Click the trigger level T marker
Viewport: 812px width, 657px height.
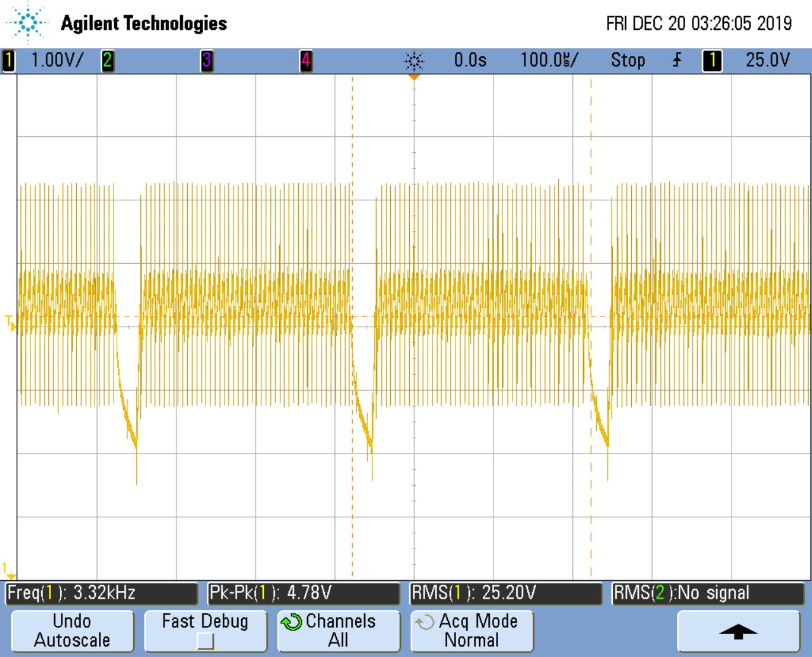[x=10, y=323]
